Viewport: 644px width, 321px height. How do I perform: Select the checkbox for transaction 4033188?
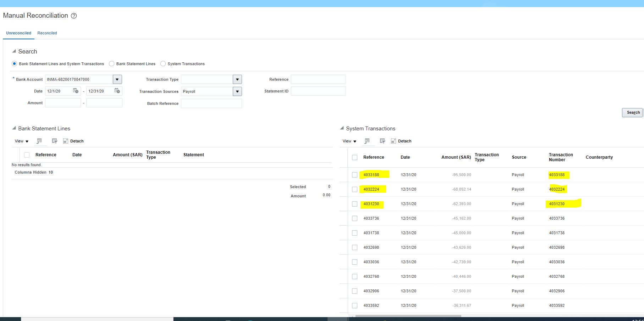pyautogui.click(x=354, y=175)
